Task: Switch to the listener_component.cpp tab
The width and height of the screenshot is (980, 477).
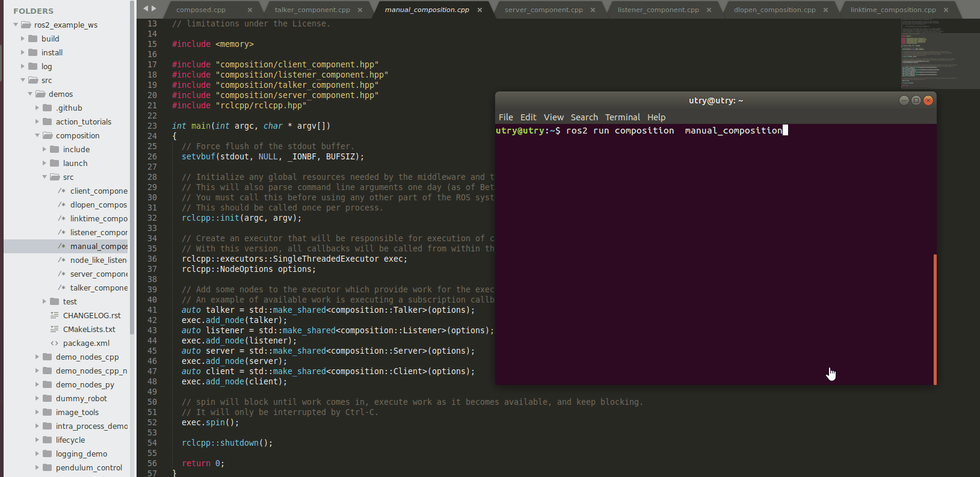Action: [x=658, y=10]
